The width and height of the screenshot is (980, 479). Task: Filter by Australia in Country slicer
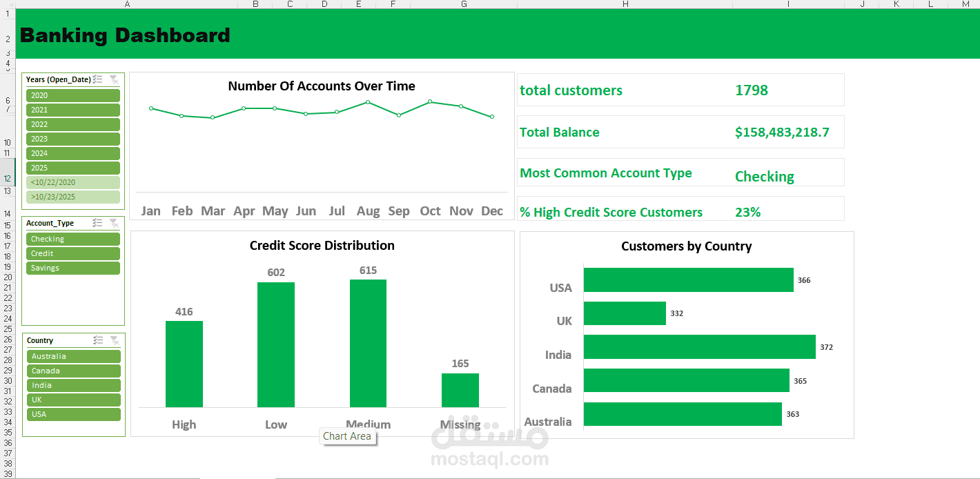tap(74, 356)
